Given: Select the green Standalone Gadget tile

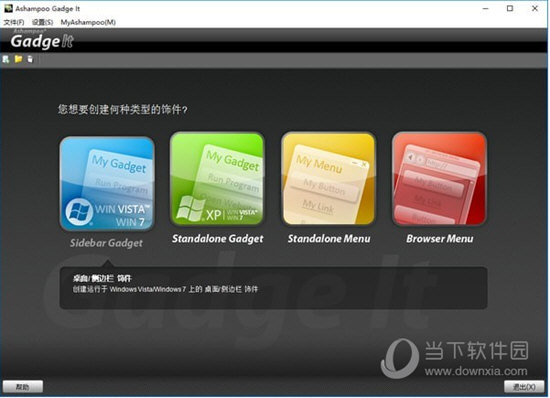Looking at the screenshot, I should [x=217, y=179].
